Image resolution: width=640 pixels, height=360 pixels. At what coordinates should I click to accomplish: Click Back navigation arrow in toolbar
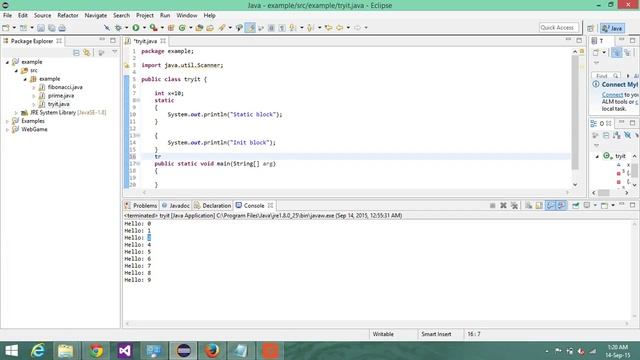339,28
